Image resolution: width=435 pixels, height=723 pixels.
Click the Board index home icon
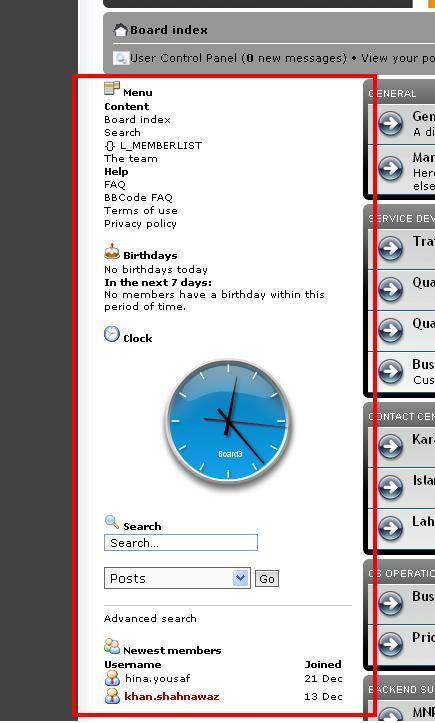120,30
